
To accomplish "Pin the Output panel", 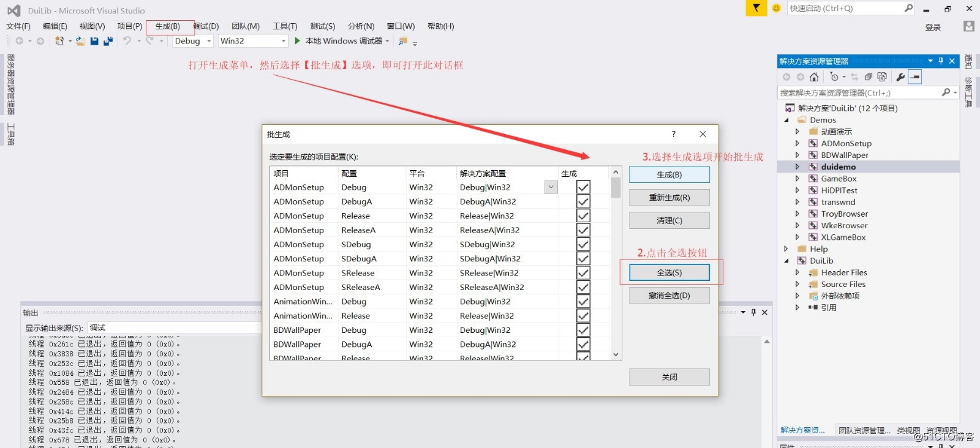I will pyautogui.click(x=753, y=312).
